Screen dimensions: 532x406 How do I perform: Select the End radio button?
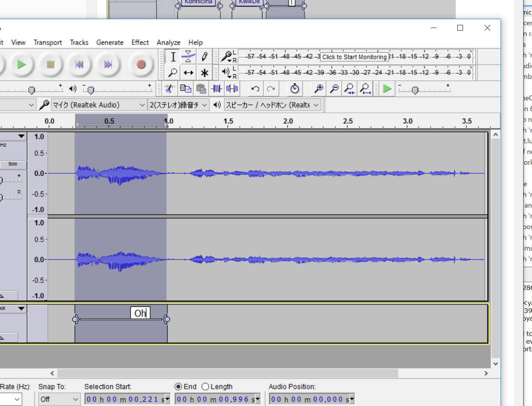click(x=178, y=386)
